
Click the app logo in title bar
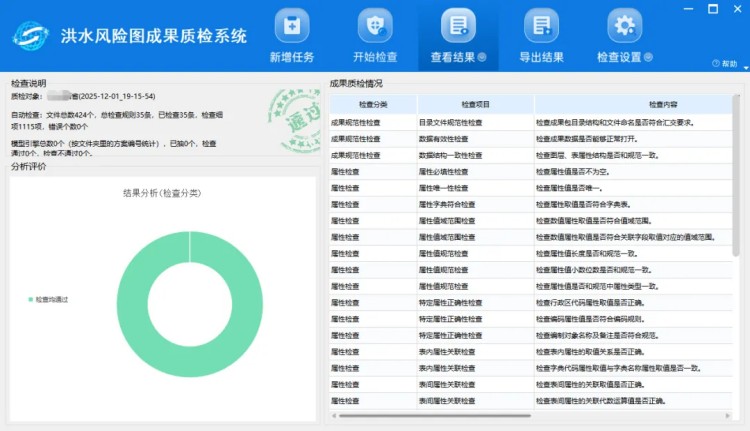click(x=30, y=36)
